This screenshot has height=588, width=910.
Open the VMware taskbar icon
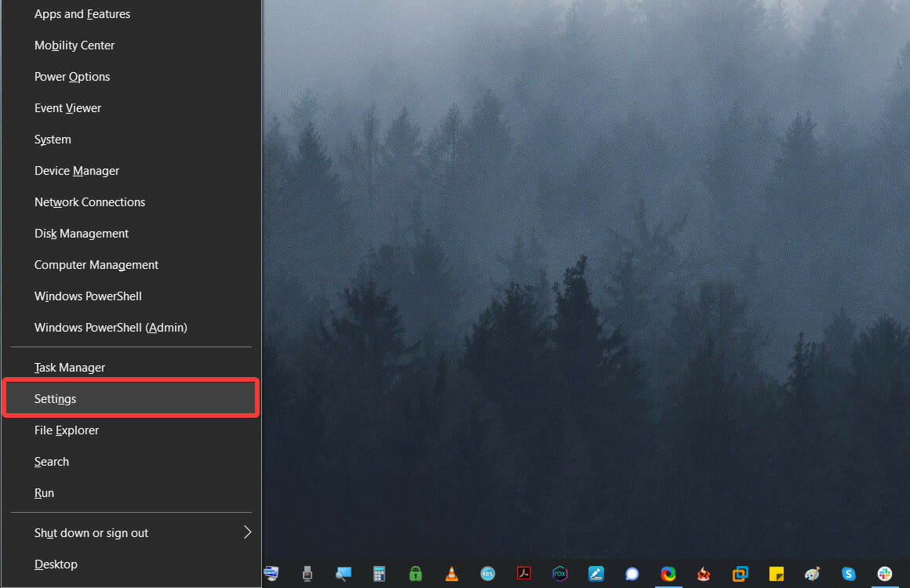click(740, 574)
